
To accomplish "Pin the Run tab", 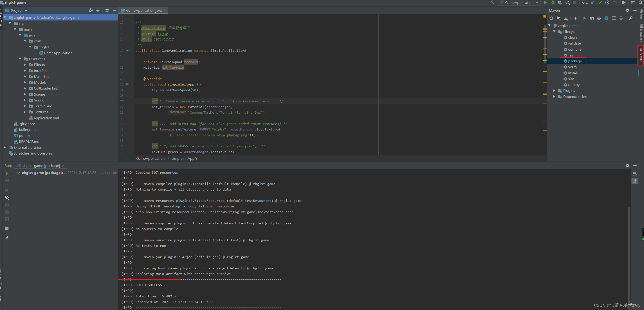I will (x=7, y=238).
